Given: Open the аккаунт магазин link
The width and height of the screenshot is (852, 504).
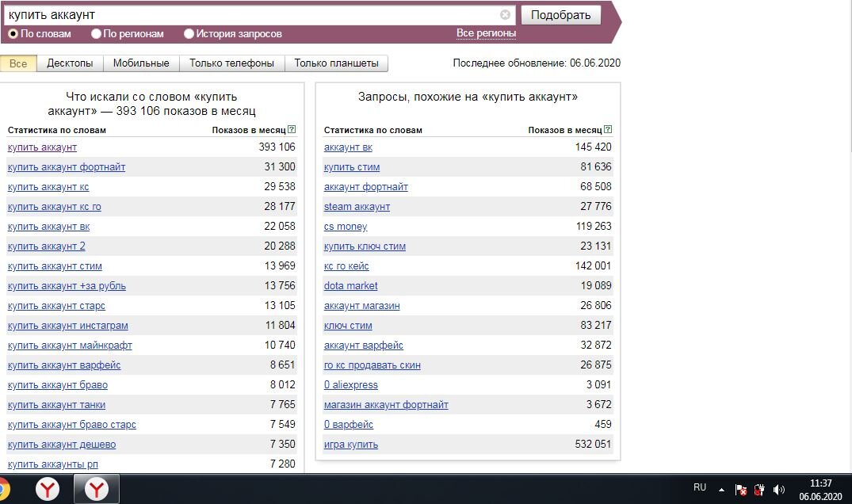Looking at the screenshot, I should [x=362, y=306].
